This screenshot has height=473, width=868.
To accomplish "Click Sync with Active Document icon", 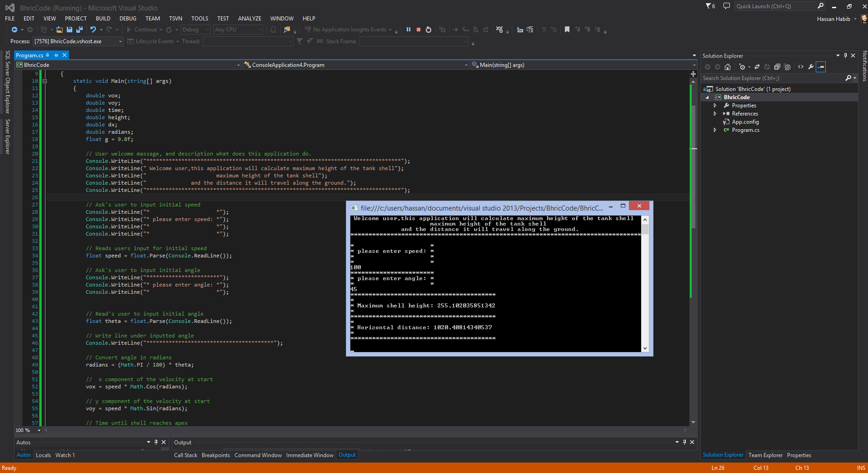I will pos(757,67).
